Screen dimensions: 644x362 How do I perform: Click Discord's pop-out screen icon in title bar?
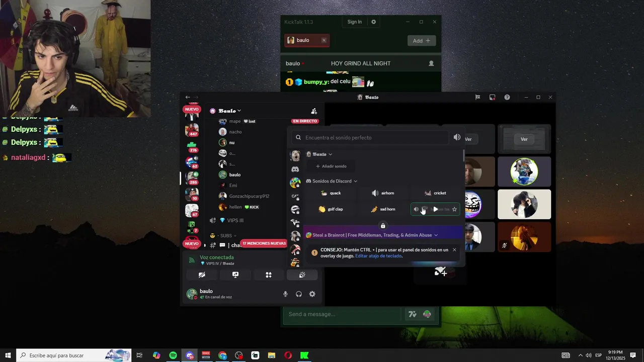[492, 97]
